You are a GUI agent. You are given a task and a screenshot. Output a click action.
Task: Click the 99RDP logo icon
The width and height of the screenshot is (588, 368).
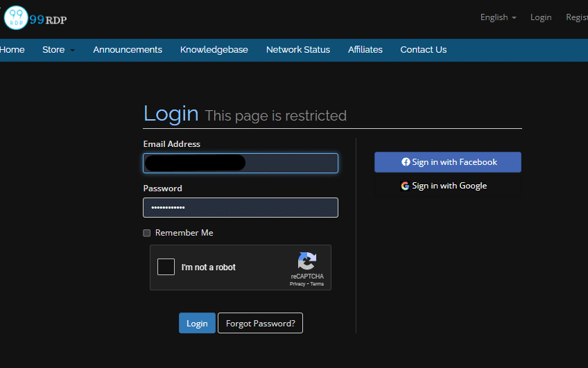point(17,18)
